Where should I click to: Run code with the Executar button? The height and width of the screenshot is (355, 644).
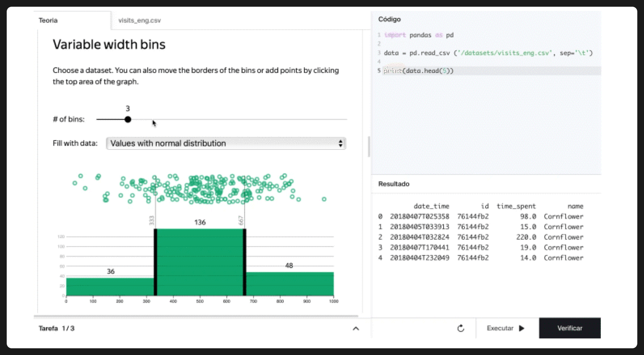pyautogui.click(x=505, y=328)
